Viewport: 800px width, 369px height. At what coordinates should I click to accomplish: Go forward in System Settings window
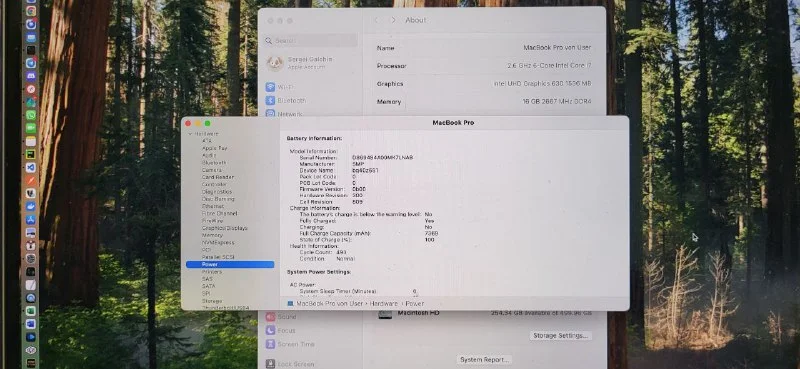(393, 20)
